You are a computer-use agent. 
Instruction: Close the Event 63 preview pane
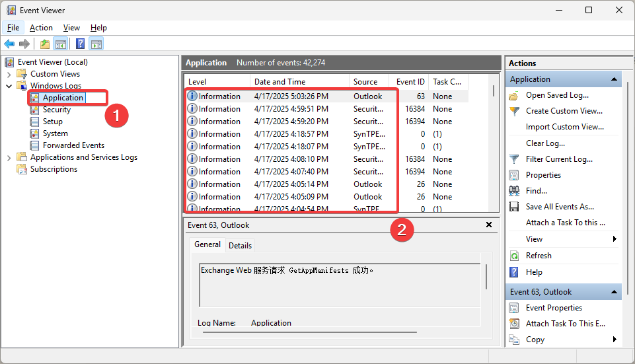tap(489, 225)
